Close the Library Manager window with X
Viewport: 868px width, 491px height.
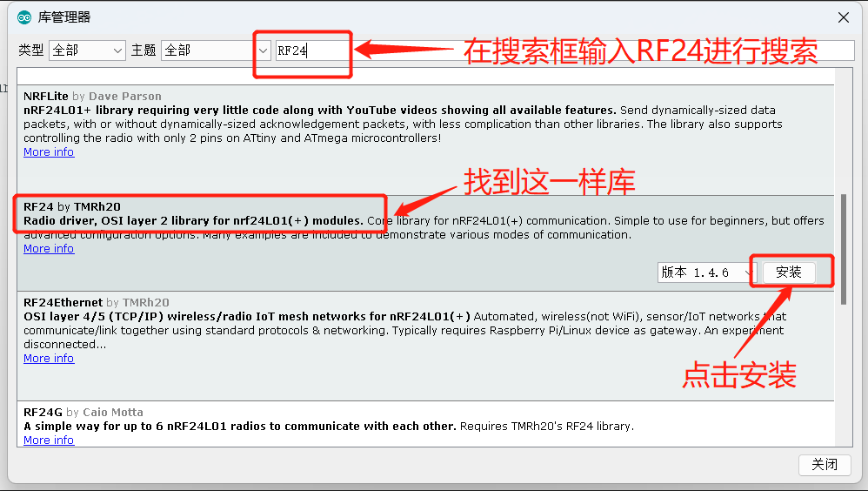[x=843, y=17]
